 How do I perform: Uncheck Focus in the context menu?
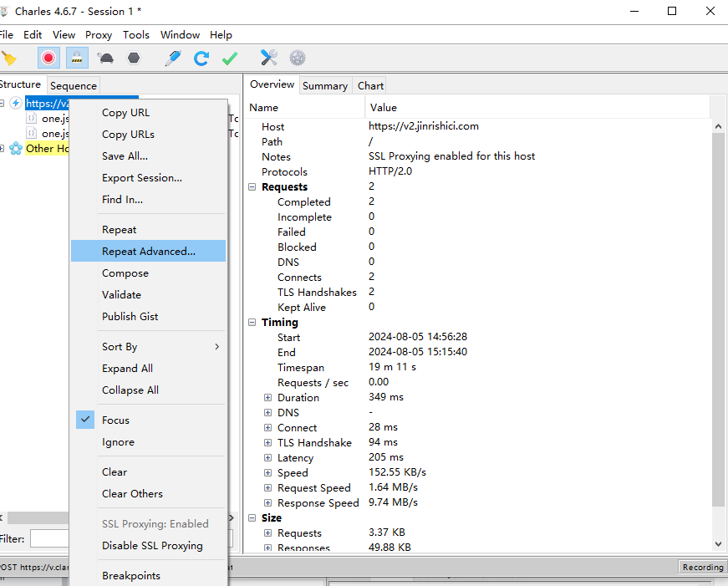tap(115, 420)
